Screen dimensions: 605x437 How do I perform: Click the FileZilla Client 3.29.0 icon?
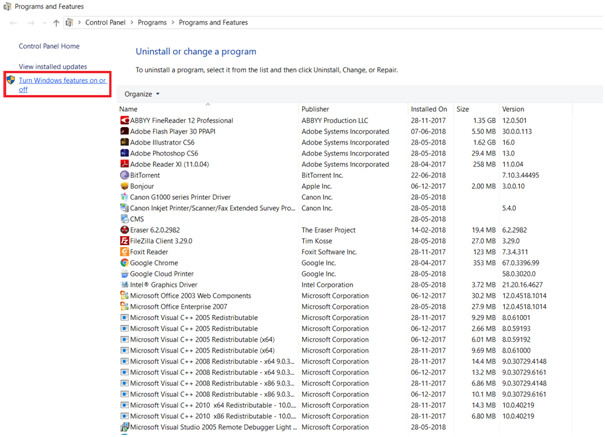point(124,241)
